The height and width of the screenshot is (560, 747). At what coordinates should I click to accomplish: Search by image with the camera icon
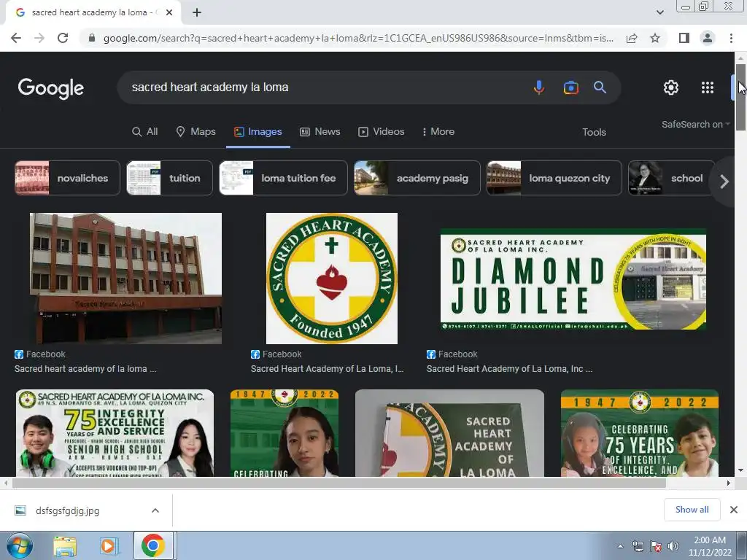coord(570,87)
